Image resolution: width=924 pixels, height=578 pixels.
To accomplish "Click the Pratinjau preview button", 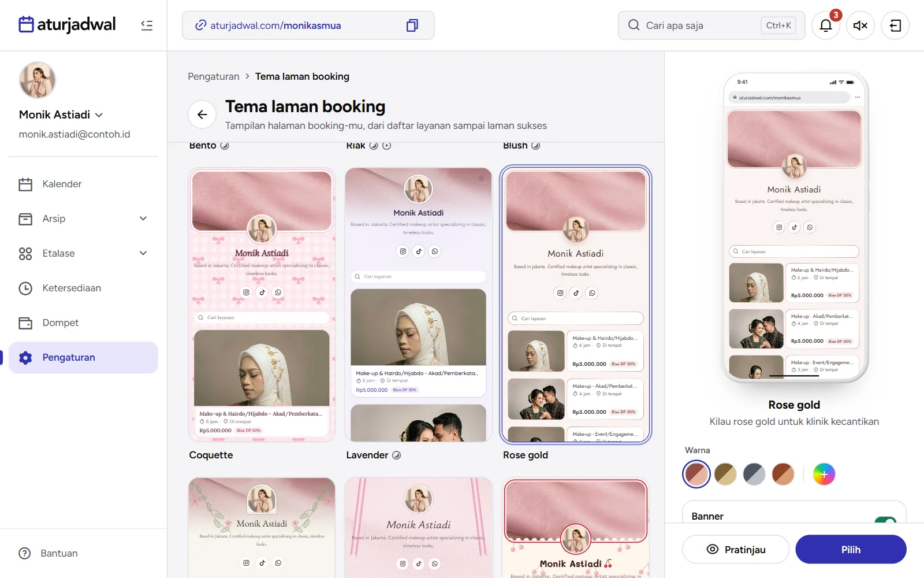I will [x=736, y=549].
